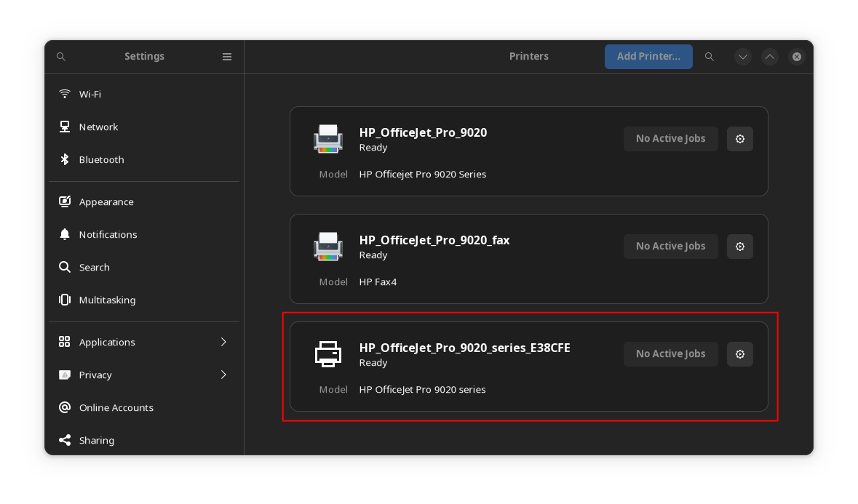Click the Network computer icon
Image resolution: width=858 pixels, height=504 pixels.
[65, 127]
